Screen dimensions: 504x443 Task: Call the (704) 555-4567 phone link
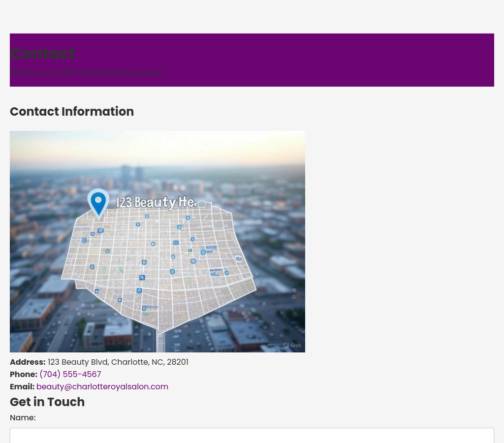pos(70,375)
